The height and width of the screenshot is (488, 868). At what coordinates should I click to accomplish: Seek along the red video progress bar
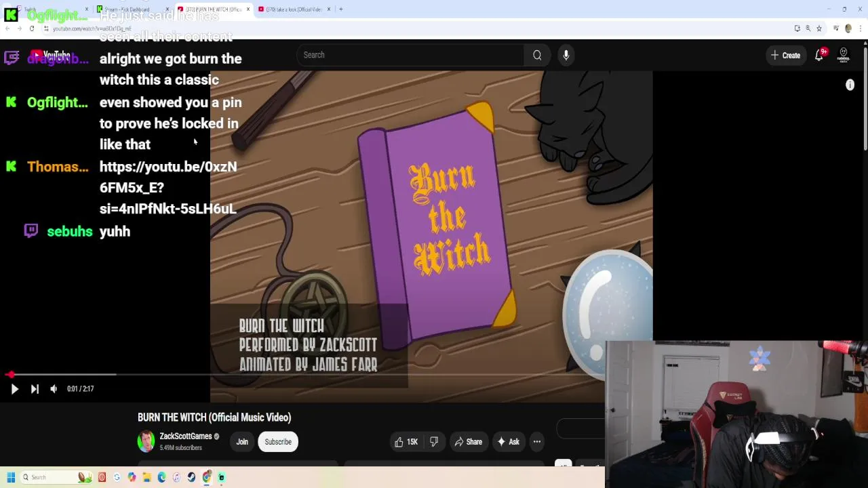pyautogui.click(x=305, y=374)
